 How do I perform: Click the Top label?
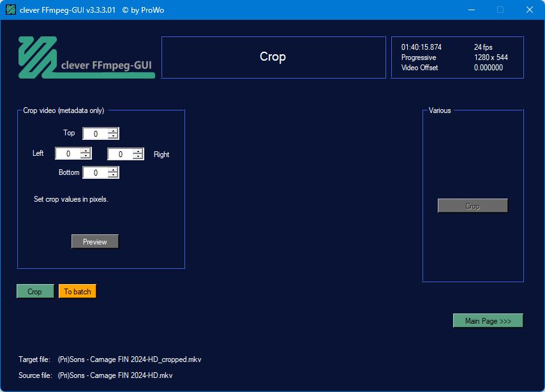(x=69, y=133)
